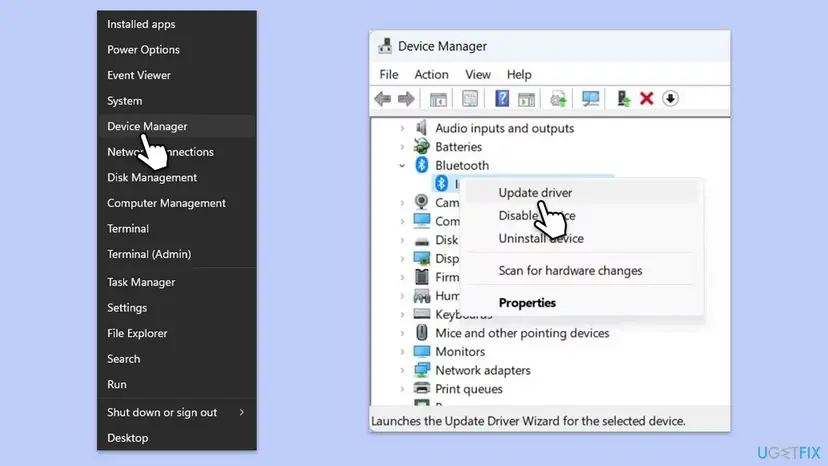This screenshot has height=466, width=828.
Task: Select Desktop in Win+X menu
Action: (177, 438)
